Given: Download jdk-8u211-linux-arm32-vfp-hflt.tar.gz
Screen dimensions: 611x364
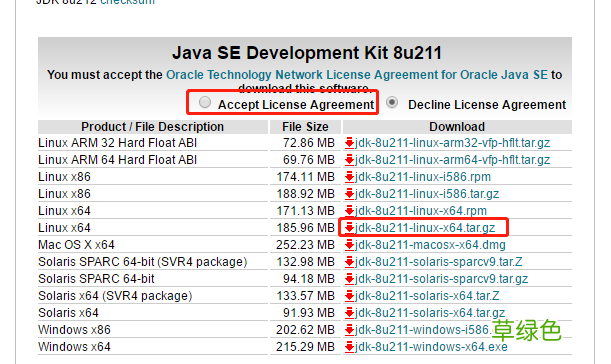Looking at the screenshot, I should [x=452, y=143].
